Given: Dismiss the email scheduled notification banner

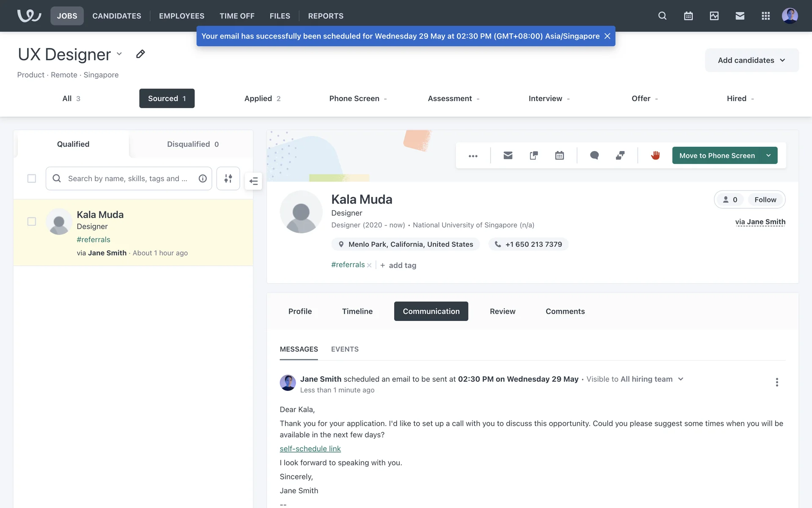Looking at the screenshot, I should [x=607, y=36].
